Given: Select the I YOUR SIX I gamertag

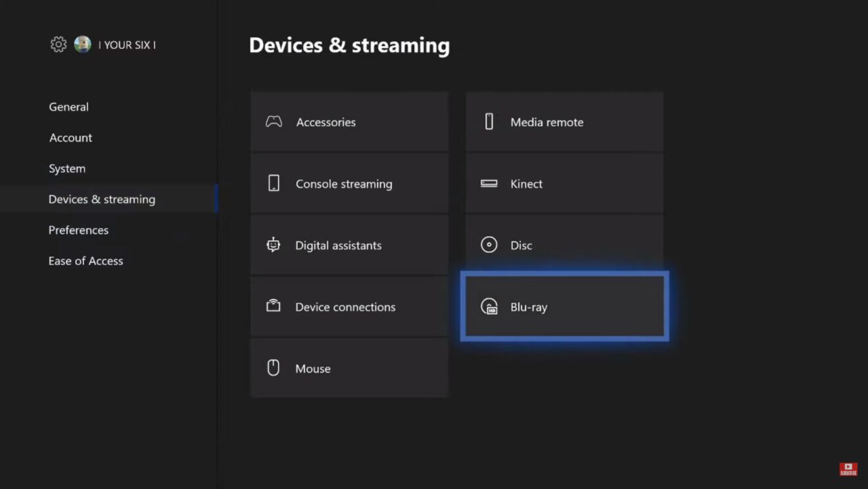Looking at the screenshot, I should [127, 45].
